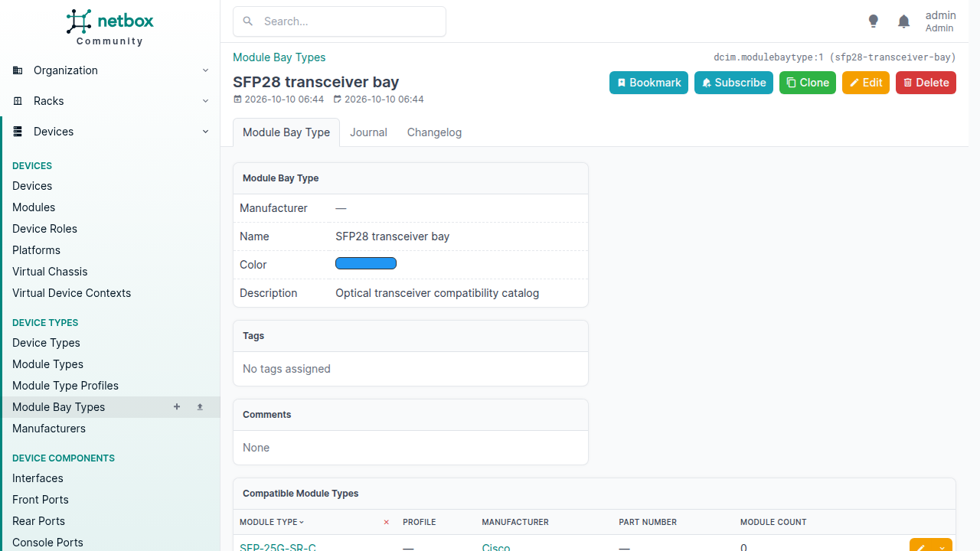Sort by the Manufacturer column header
This screenshot has height=551, width=980.
(515, 522)
